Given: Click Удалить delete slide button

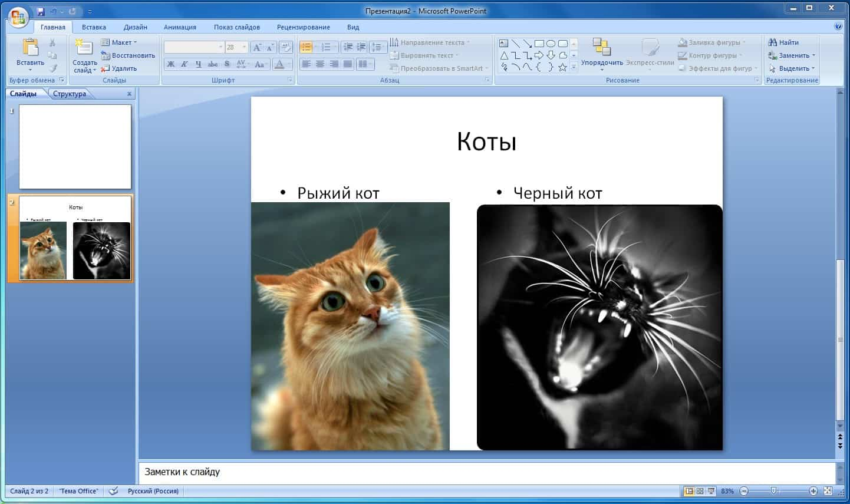Looking at the screenshot, I should pyautogui.click(x=119, y=68).
